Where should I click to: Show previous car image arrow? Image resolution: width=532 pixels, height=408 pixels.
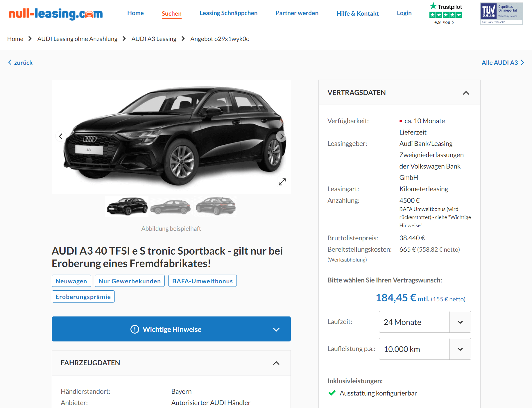[60, 136]
